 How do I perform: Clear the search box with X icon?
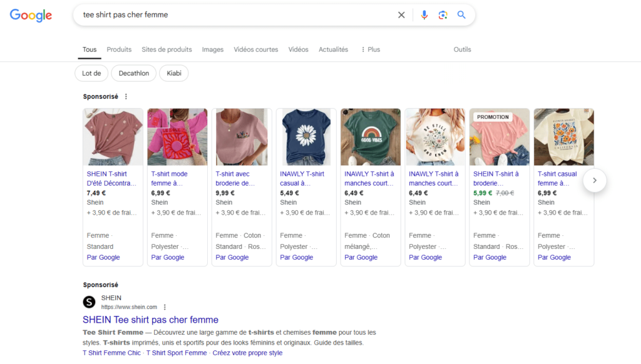401,15
